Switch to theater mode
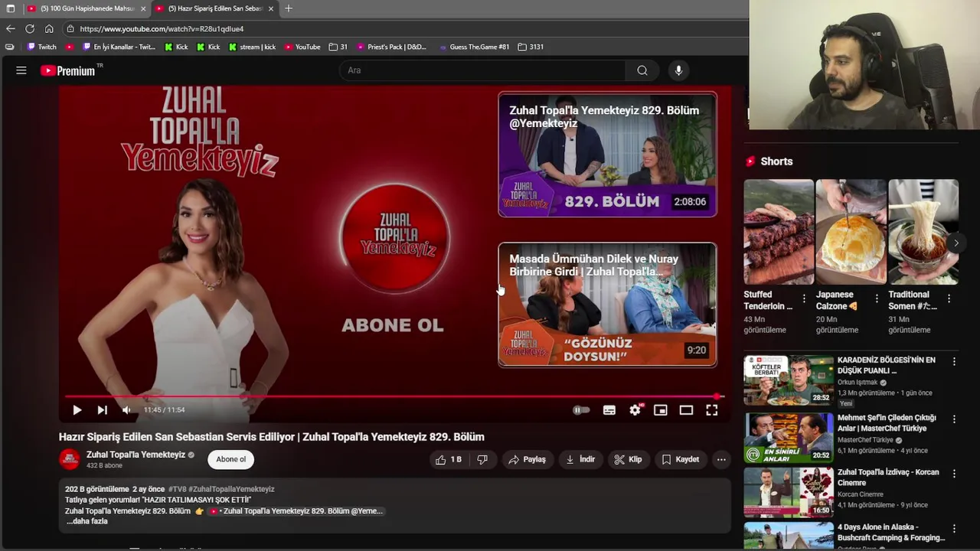Viewport: 980px width, 551px height. click(686, 410)
